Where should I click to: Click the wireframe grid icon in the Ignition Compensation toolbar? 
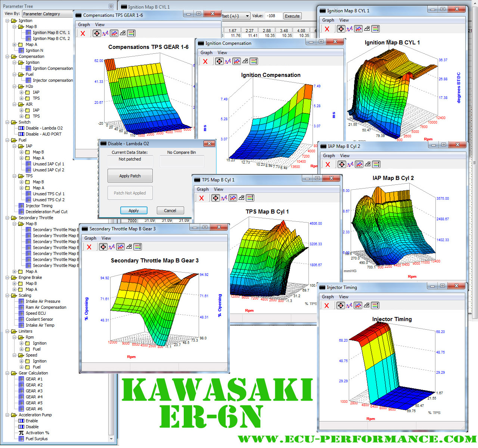245,62
